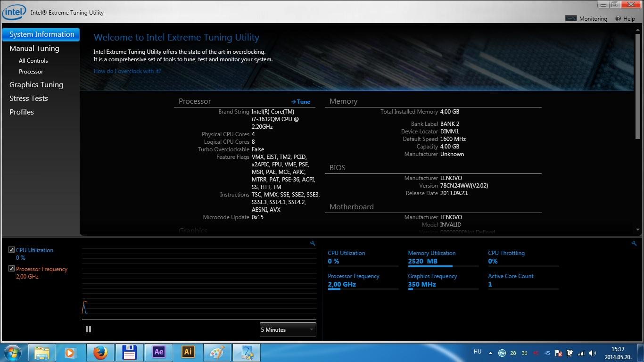Open Windows Start menu

pos(12,353)
